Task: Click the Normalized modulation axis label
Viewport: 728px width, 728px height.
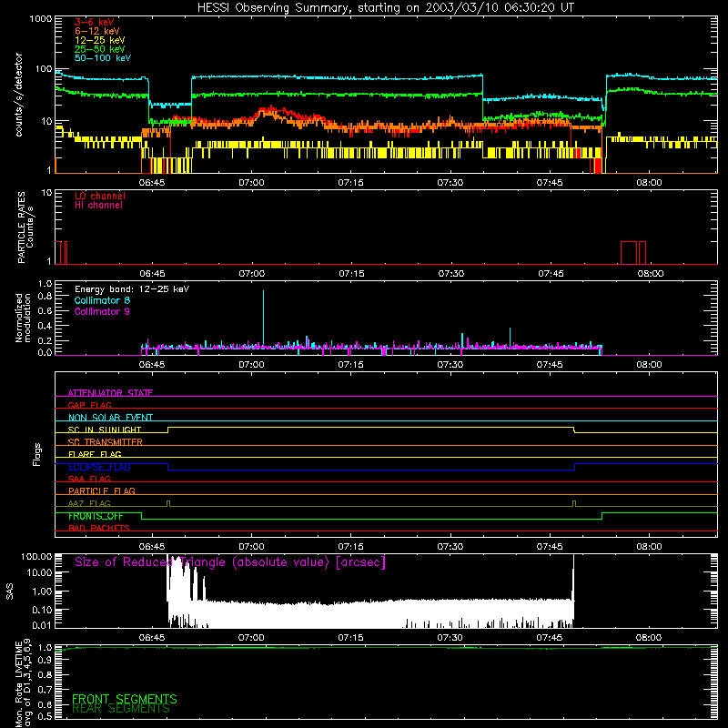Action: click(23, 318)
